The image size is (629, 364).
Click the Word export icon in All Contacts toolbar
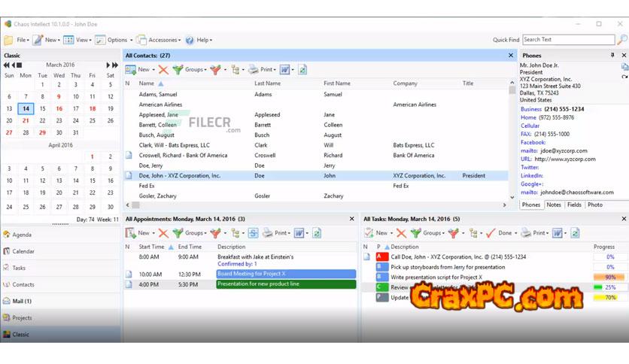[x=285, y=70]
